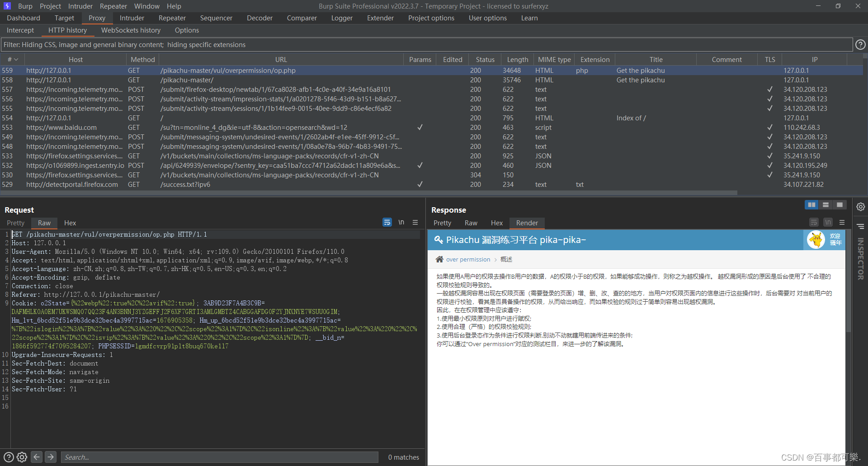This screenshot has width=868, height=466.
Task: Go to next search match arrow
Action: point(51,457)
